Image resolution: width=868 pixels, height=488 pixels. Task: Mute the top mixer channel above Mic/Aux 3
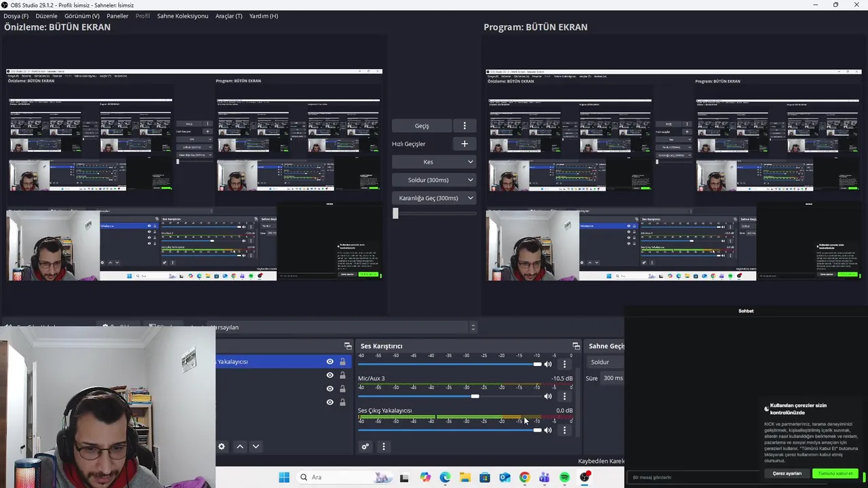(x=548, y=365)
